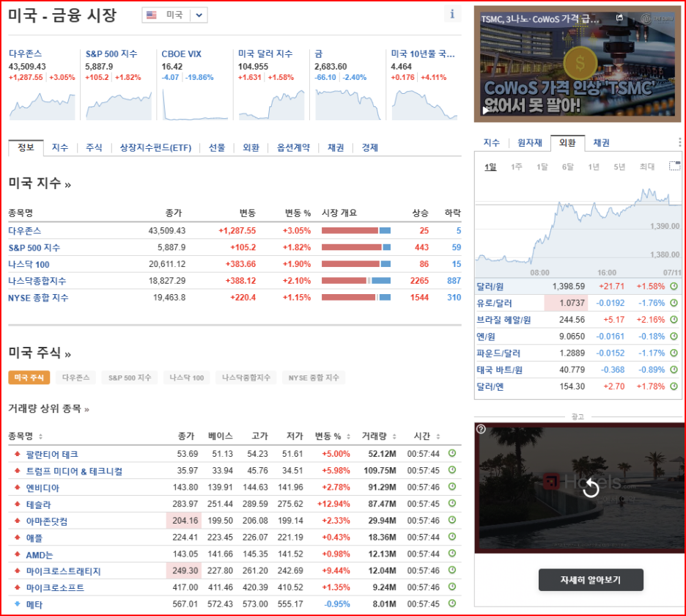Image resolution: width=686 pixels, height=616 pixels.
Task: Click the clock icon in 달러/엔 row
Action: pyautogui.click(x=674, y=386)
